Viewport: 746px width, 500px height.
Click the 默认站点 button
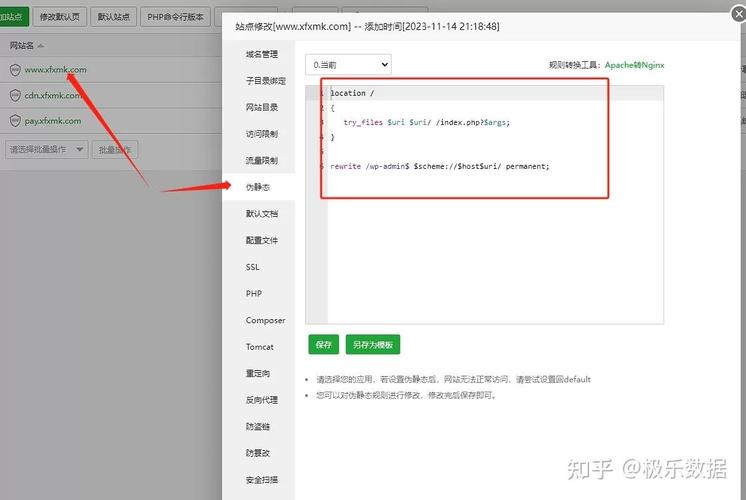click(x=113, y=17)
